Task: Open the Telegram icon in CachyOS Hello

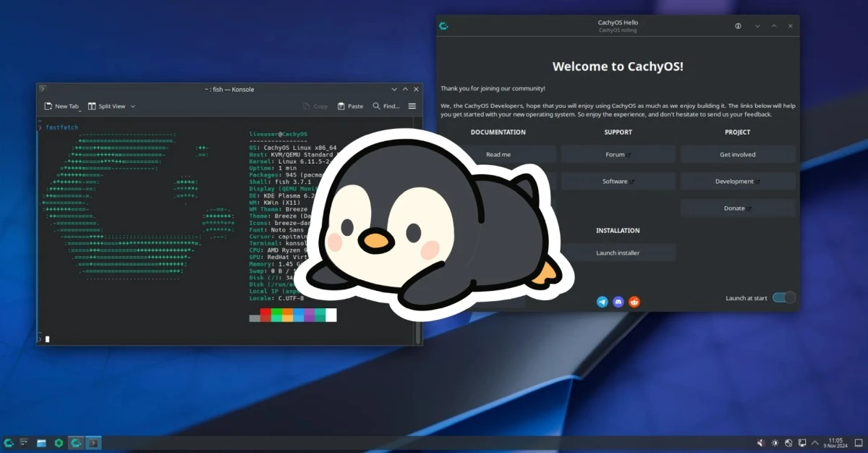Action: (603, 302)
